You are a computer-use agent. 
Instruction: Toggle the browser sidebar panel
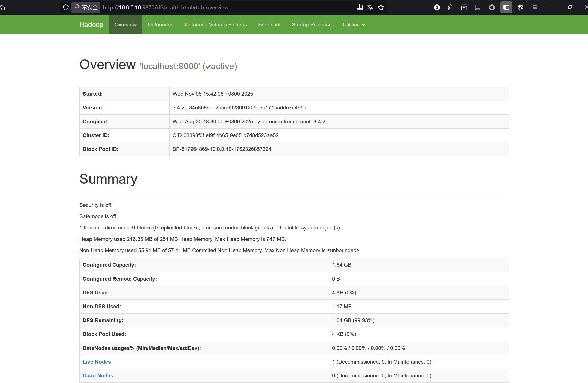(506, 7)
